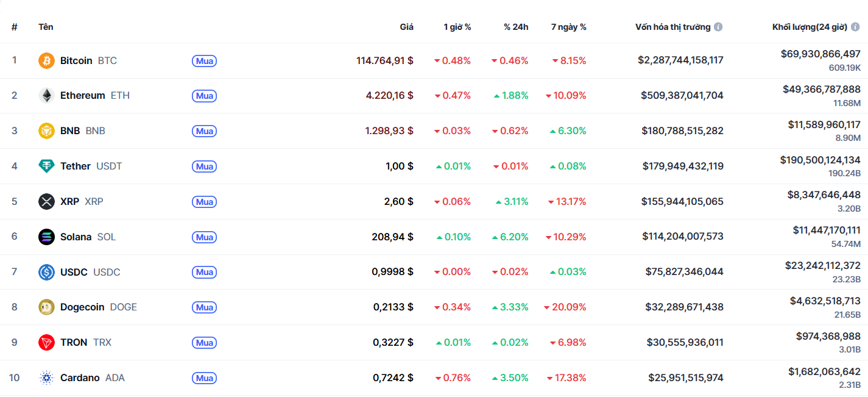The height and width of the screenshot is (397, 868).
Task: Open info icon beside Vốn hóa thị trường
Action: click(x=718, y=27)
